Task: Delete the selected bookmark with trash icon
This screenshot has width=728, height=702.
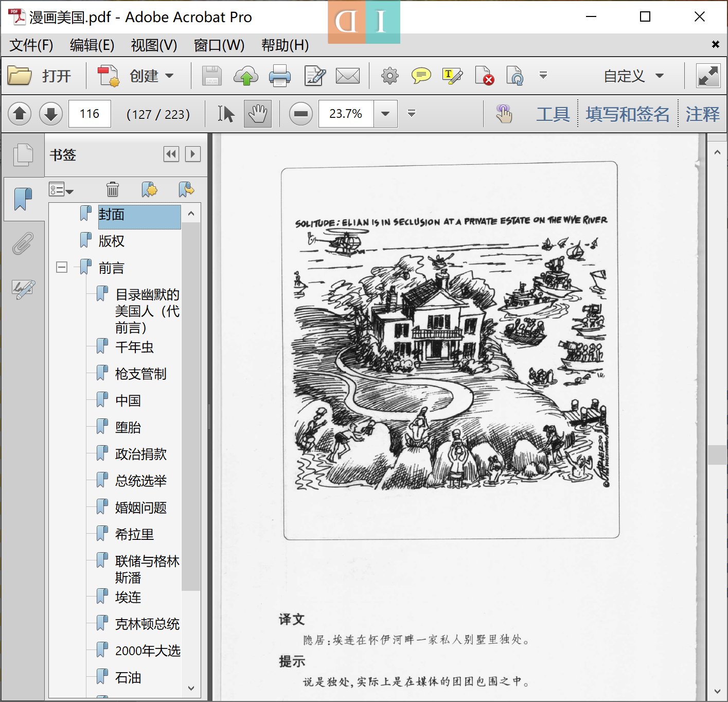Action: pos(113,189)
